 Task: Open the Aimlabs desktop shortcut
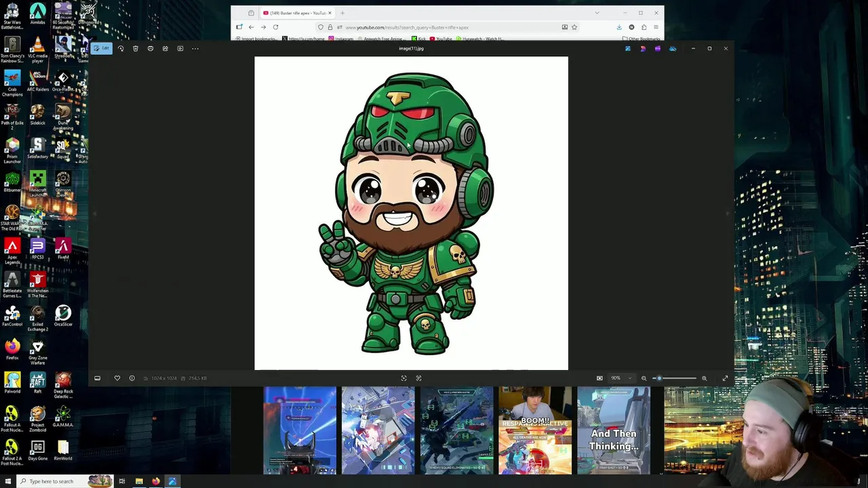(37, 15)
